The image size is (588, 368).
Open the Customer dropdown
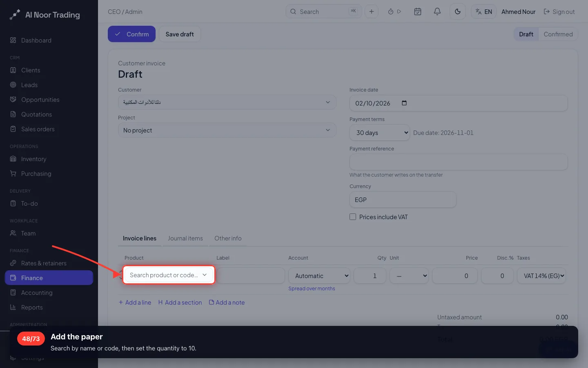pos(227,102)
